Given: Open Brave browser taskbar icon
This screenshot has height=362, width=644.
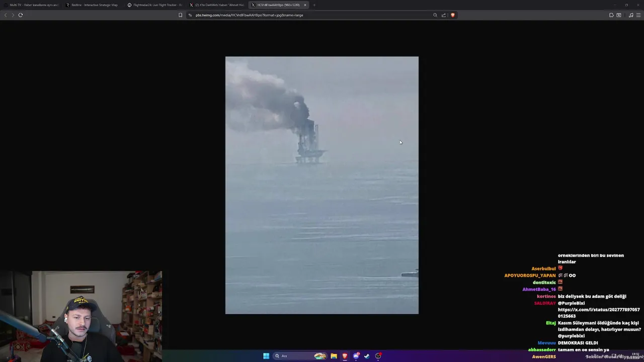Looking at the screenshot, I should point(345,356).
